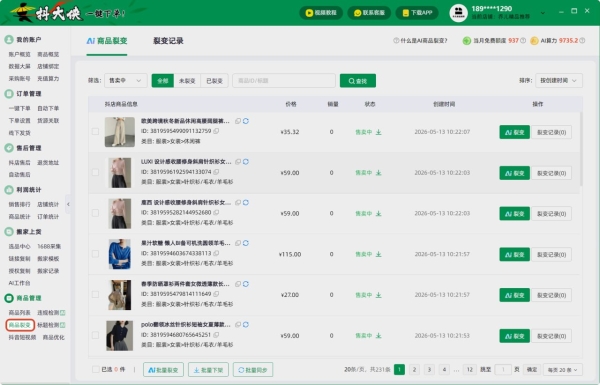Copy product ID 3819594603674338113
Viewport: 600px width, 385px height.
(x=216, y=253)
